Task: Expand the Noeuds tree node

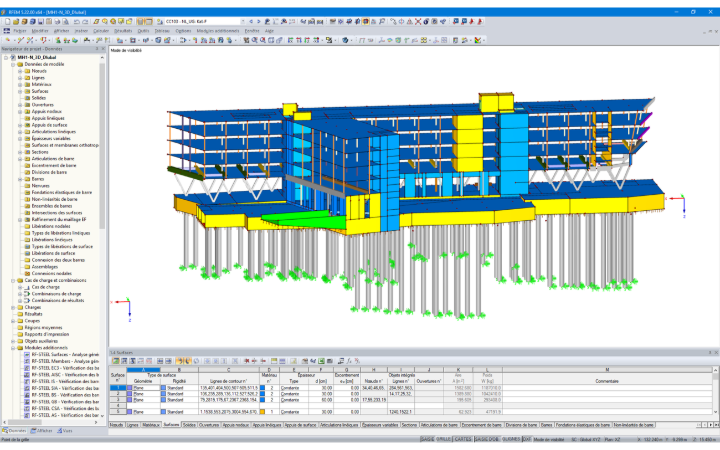Action: click(x=20, y=71)
